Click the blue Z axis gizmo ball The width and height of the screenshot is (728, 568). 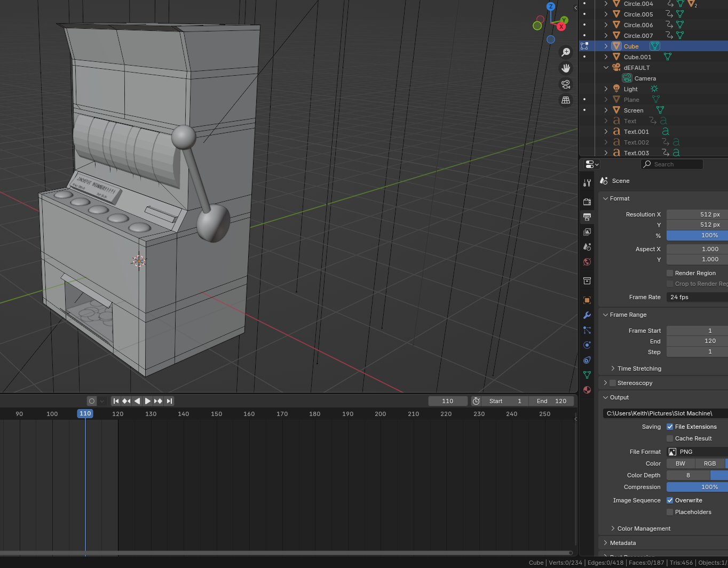[551, 6]
